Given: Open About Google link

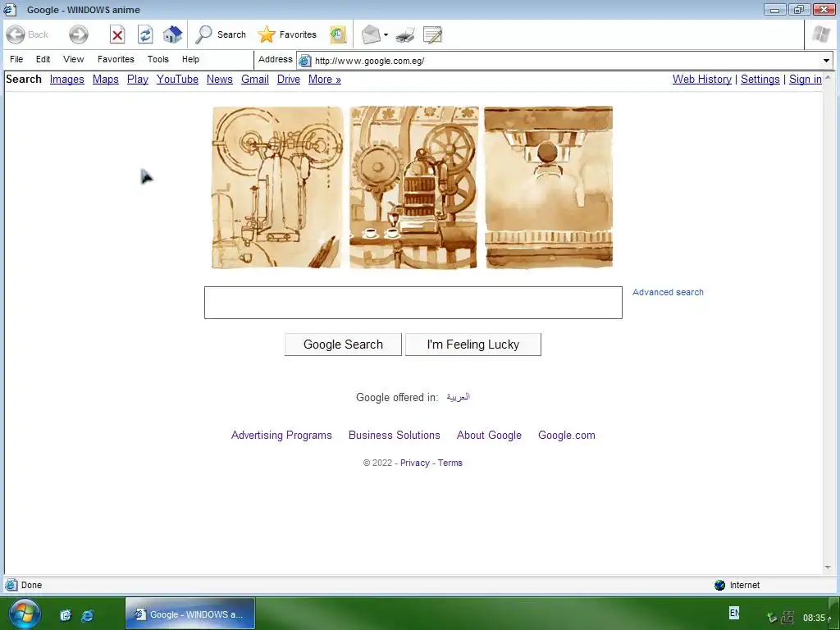Looking at the screenshot, I should [489, 435].
